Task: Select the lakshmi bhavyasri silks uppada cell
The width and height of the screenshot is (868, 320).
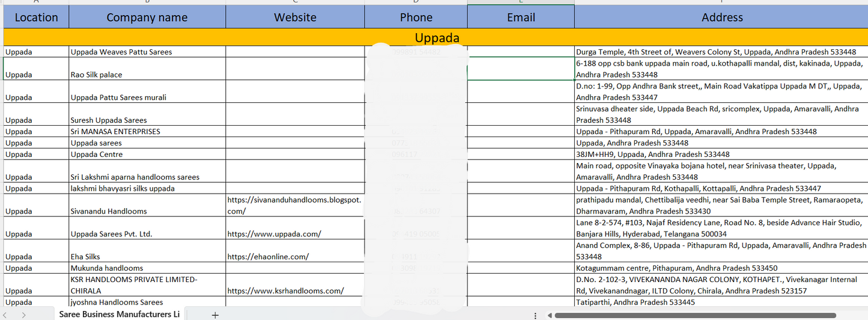Action: [x=147, y=189]
